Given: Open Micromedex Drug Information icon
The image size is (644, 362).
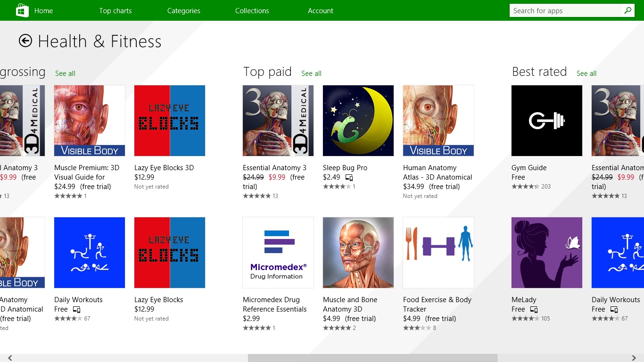Looking at the screenshot, I should tap(278, 253).
